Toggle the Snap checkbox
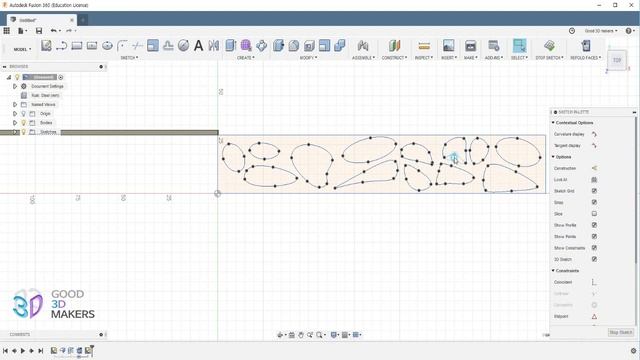640x360 pixels. [594, 202]
